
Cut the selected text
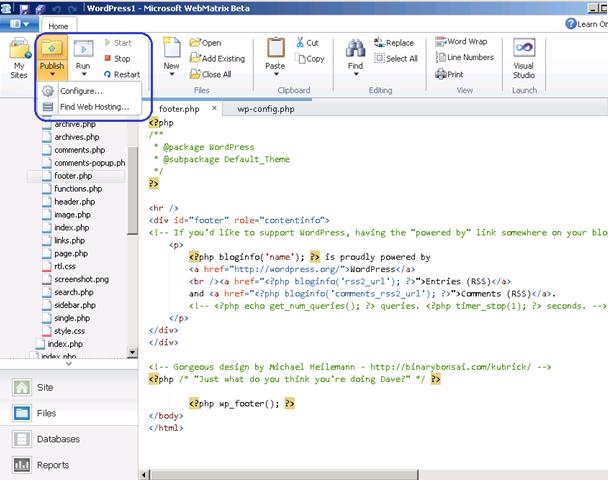pyautogui.click(x=307, y=43)
